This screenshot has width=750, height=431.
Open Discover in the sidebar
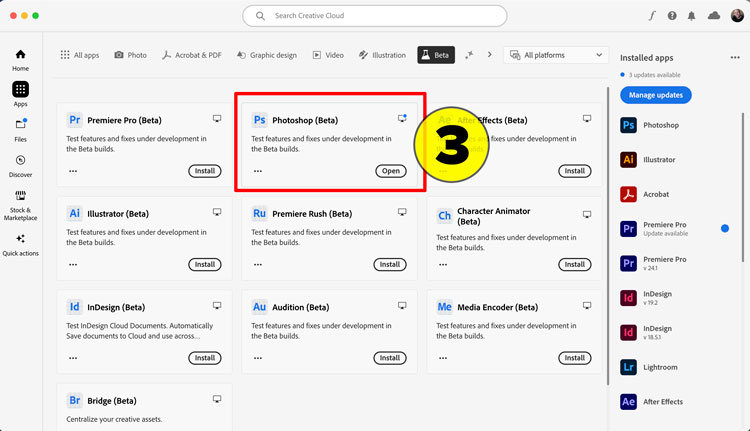tap(20, 166)
